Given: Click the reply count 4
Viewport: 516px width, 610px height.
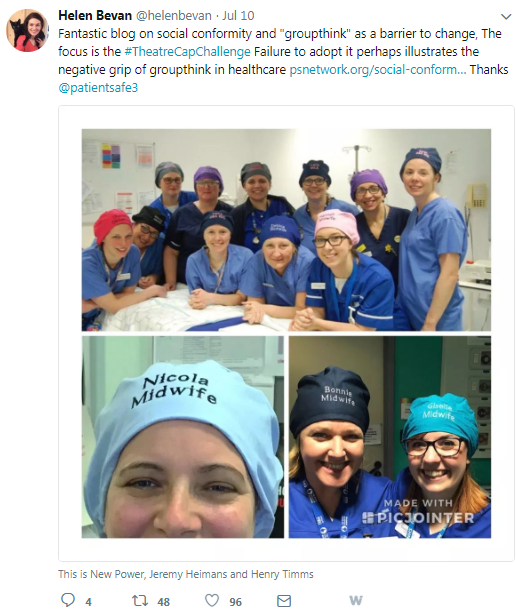Looking at the screenshot, I should click(88, 602).
